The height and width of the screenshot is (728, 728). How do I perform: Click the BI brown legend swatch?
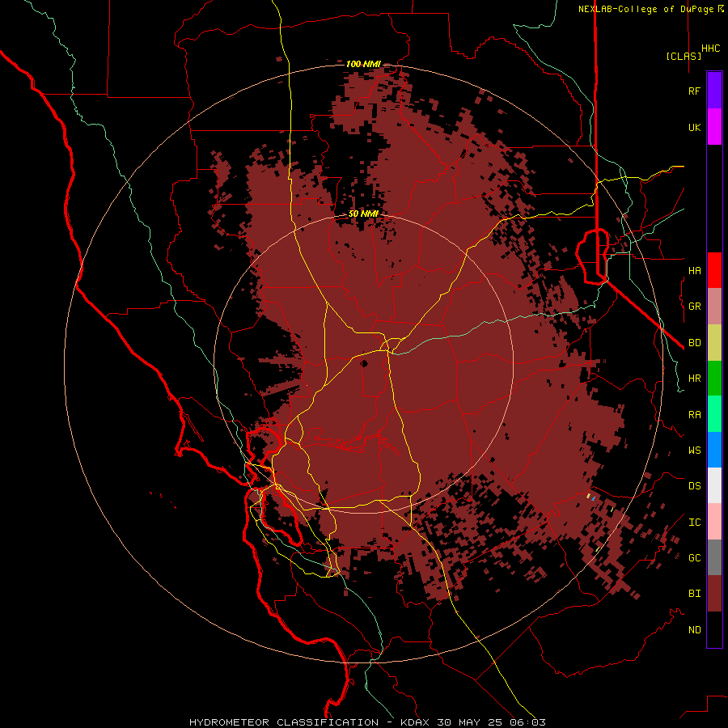714,594
